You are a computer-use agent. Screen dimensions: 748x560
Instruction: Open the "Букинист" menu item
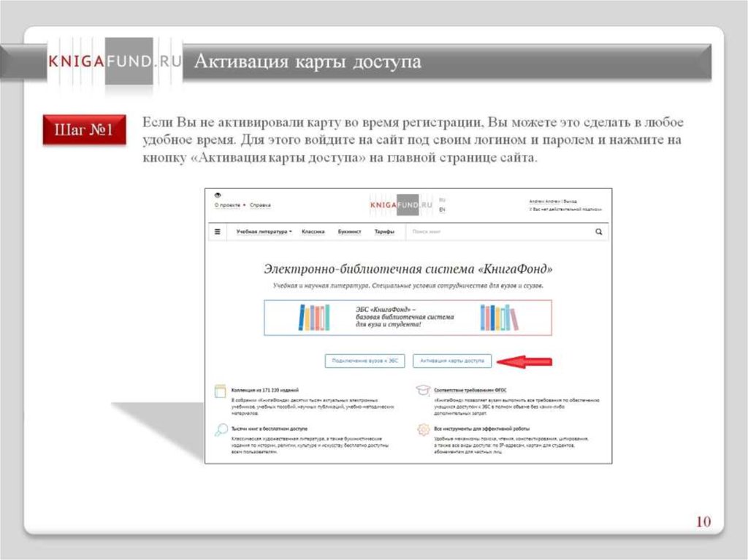point(349,232)
